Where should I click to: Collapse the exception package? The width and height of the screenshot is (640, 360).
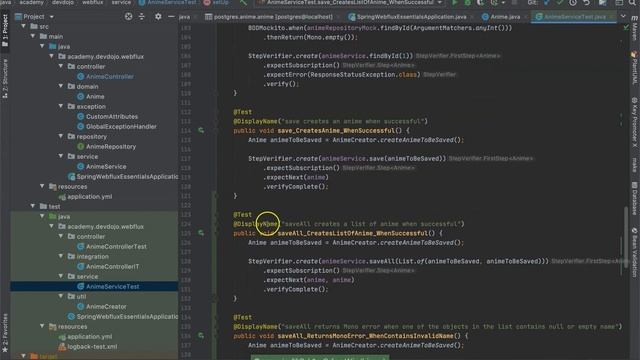tap(61, 106)
